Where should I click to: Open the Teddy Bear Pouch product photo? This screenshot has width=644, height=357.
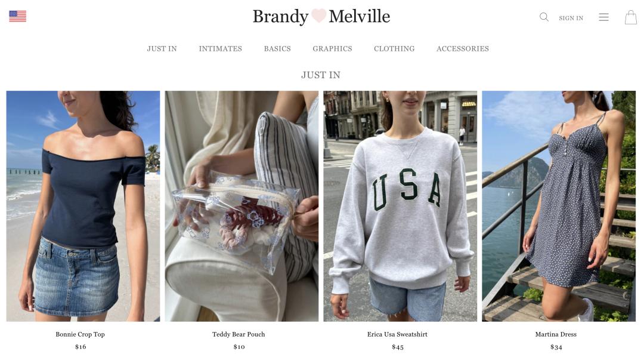(241, 206)
